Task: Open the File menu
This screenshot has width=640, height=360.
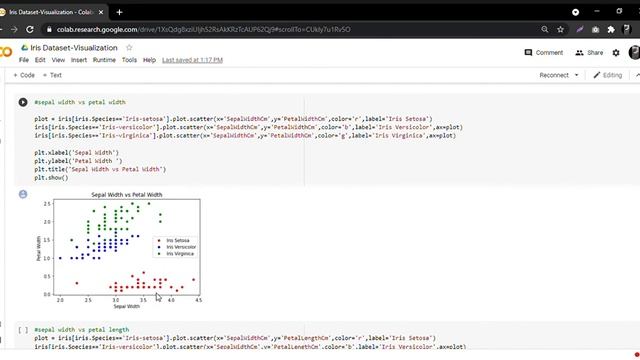Action: coord(24,60)
